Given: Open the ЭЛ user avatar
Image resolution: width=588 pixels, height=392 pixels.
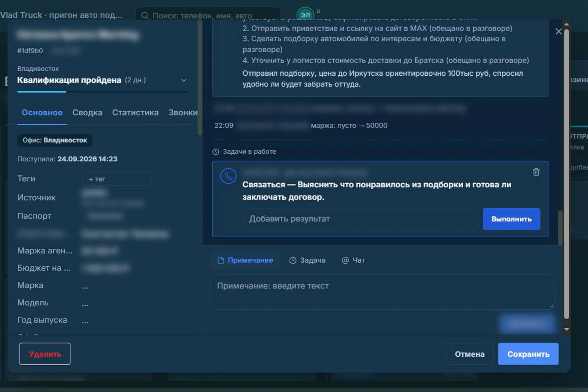Looking at the screenshot, I should point(305,15).
